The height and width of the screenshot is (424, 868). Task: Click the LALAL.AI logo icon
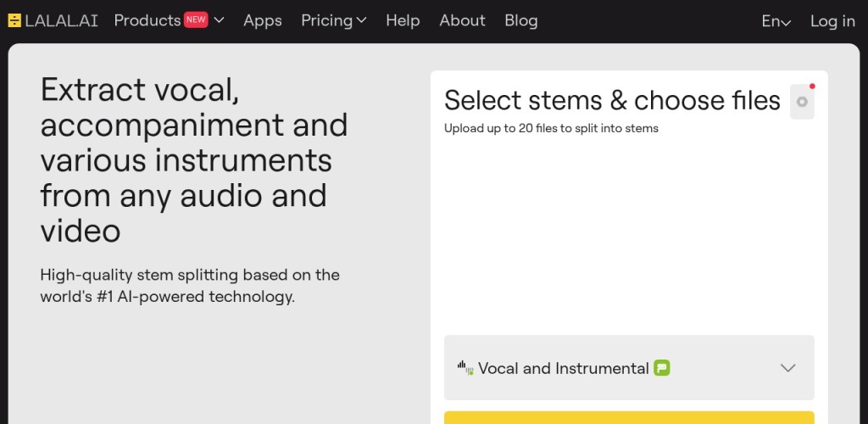pyautogui.click(x=14, y=20)
